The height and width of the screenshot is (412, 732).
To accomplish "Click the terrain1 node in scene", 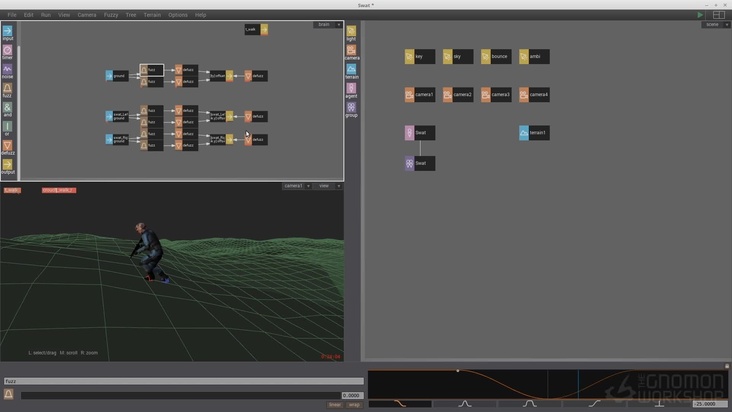I will pos(534,132).
